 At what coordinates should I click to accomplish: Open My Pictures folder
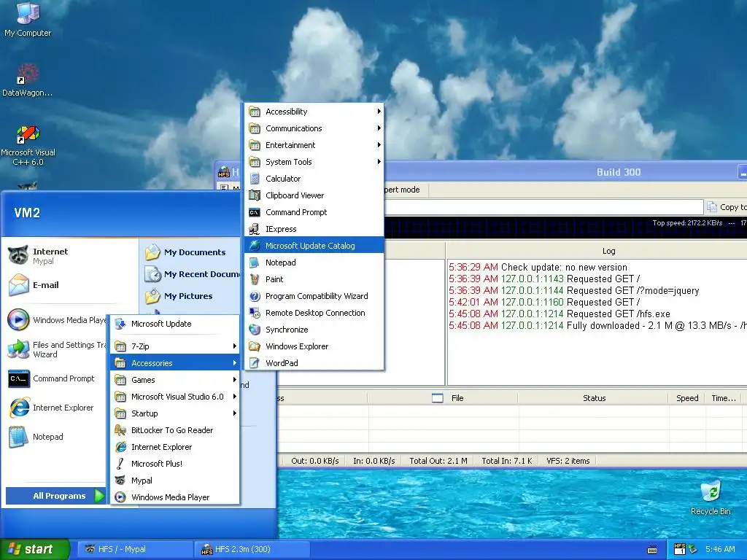point(179,296)
